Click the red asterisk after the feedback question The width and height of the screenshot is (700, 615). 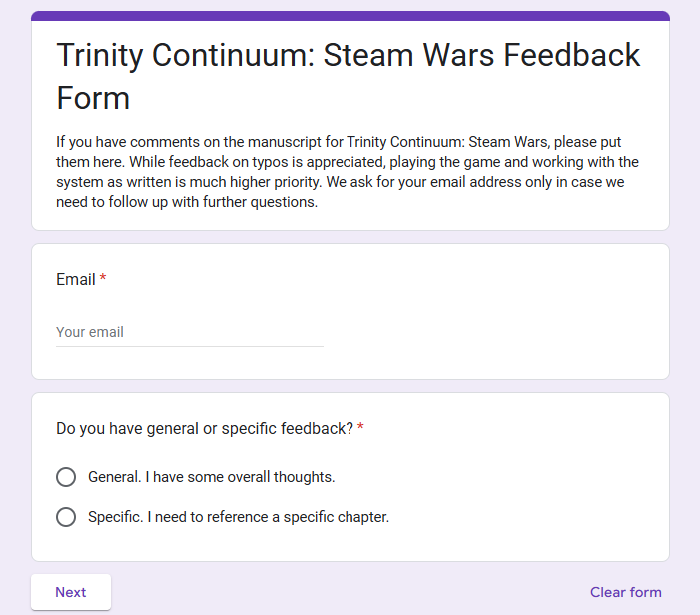(x=360, y=429)
